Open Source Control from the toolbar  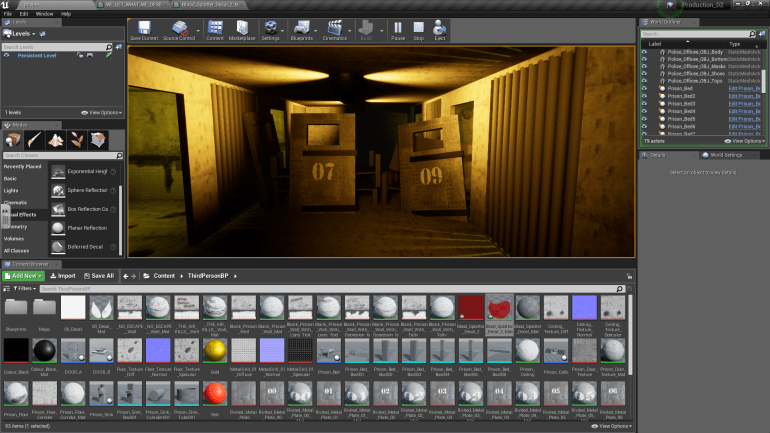[178, 30]
